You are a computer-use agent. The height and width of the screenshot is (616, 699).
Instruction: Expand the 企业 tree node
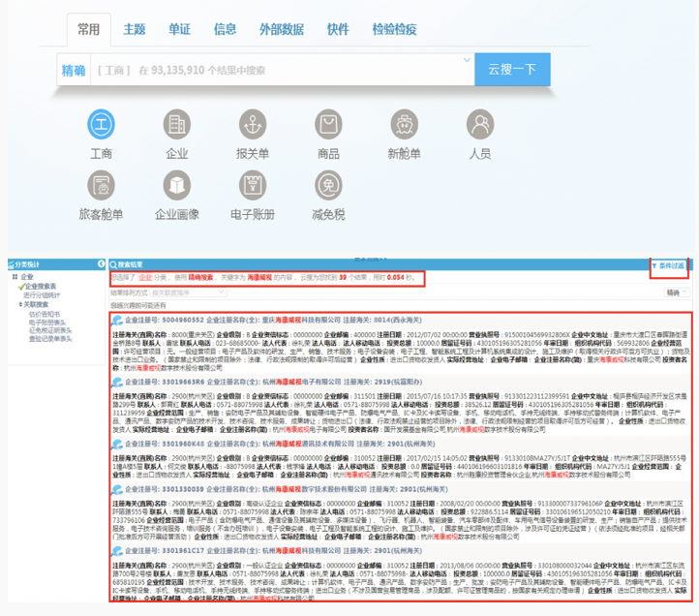coord(15,277)
